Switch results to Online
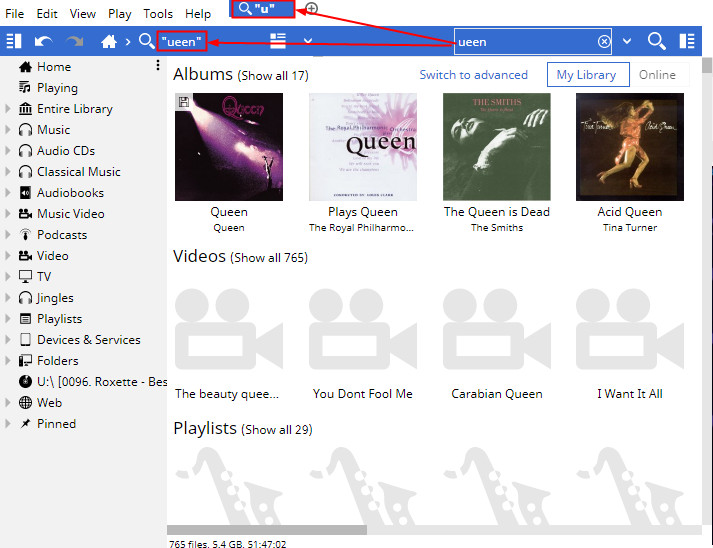Image resolution: width=713 pixels, height=548 pixels. click(657, 75)
